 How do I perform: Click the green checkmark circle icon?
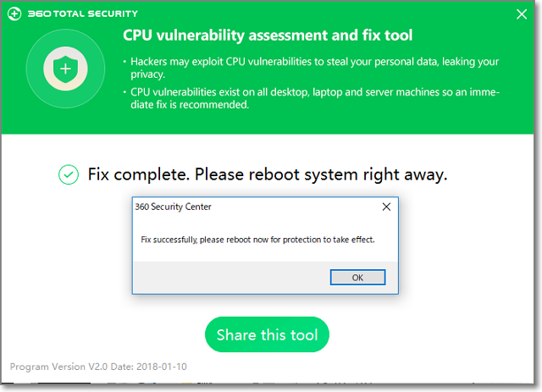(68, 175)
